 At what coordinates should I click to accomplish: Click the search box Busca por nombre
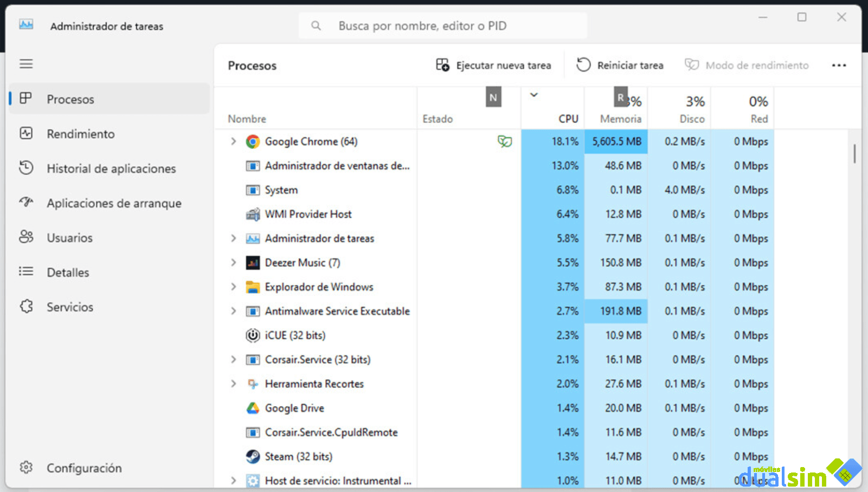point(443,25)
